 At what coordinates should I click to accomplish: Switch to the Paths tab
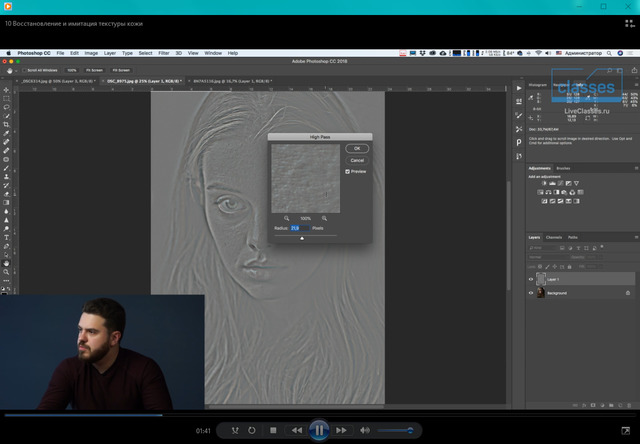tap(573, 237)
